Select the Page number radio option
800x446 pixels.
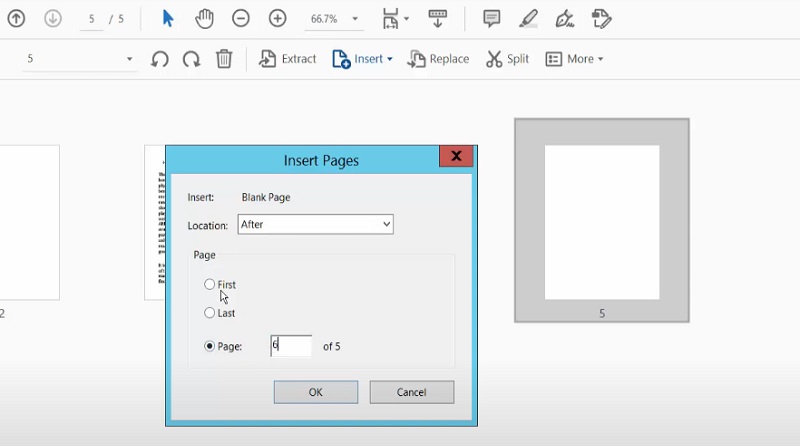click(x=223, y=346)
